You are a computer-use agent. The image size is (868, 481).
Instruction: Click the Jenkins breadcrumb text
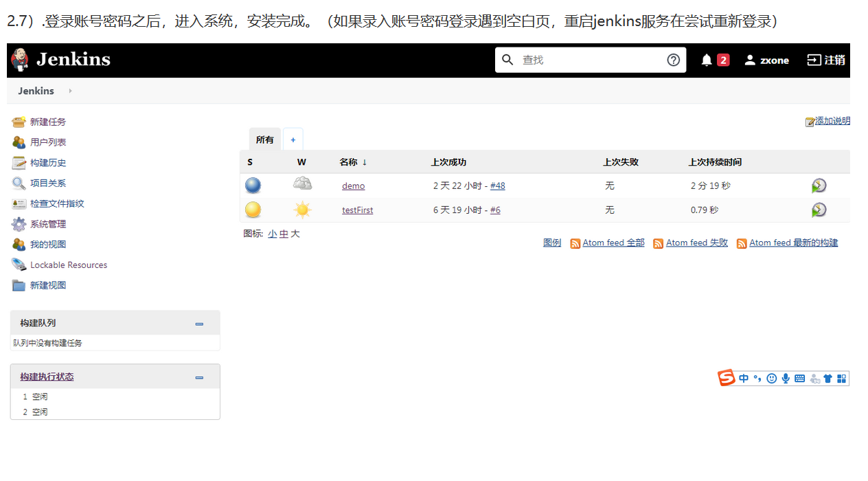point(36,91)
